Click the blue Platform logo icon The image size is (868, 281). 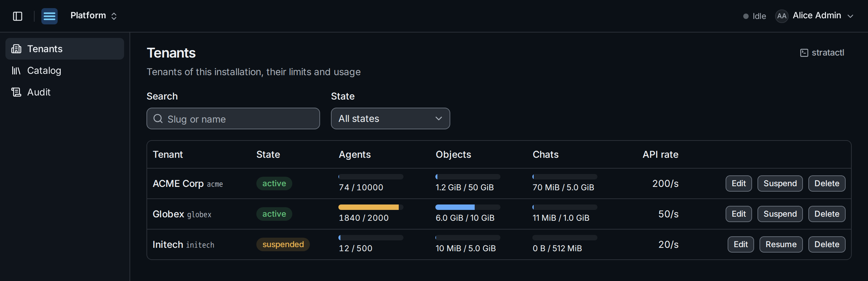tap(50, 16)
